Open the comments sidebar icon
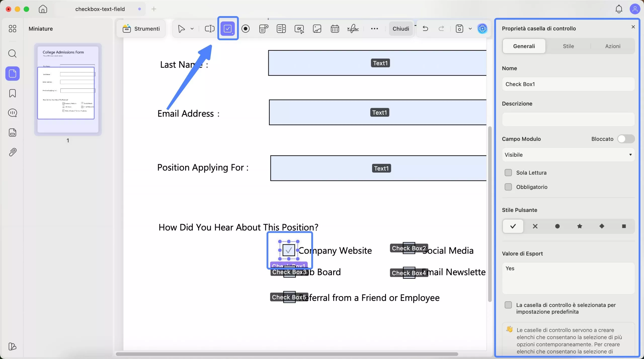Screen dimensions: 644x359 [x=12, y=113]
